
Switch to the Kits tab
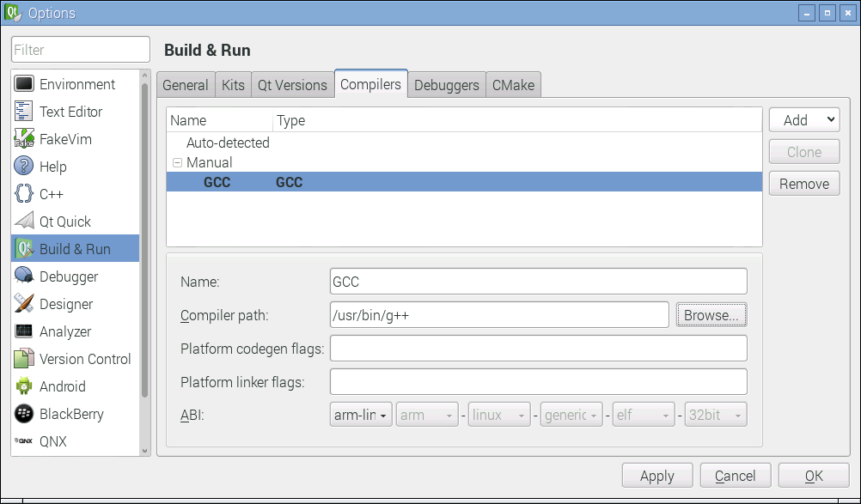tap(232, 84)
